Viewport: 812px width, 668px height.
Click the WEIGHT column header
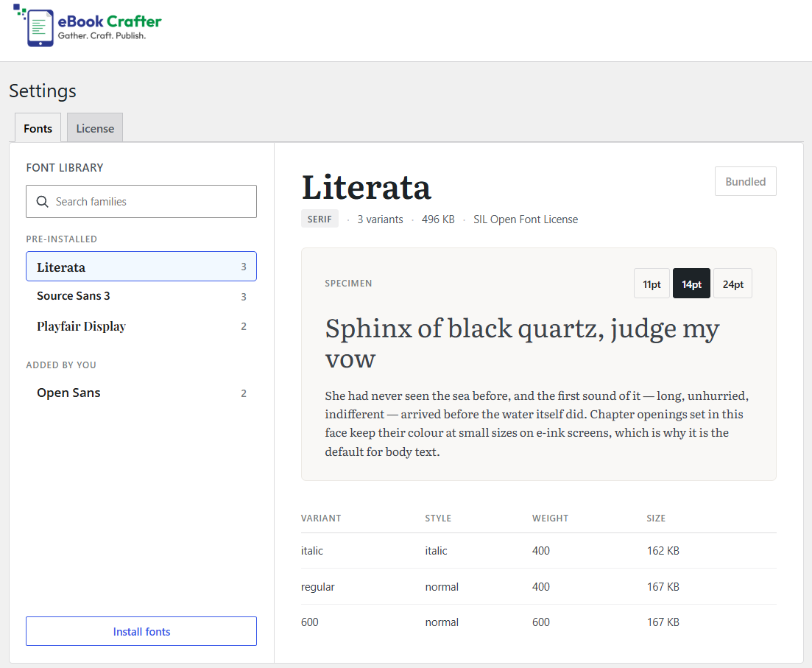coord(551,518)
